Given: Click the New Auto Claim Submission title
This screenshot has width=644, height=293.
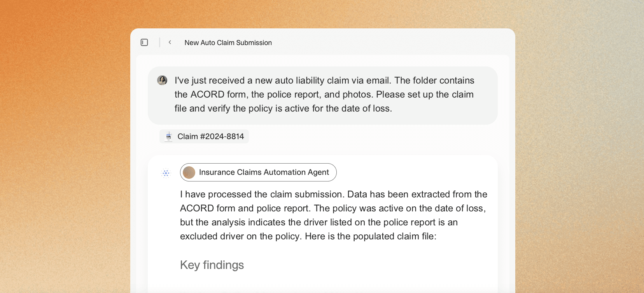Looking at the screenshot, I should [x=228, y=43].
